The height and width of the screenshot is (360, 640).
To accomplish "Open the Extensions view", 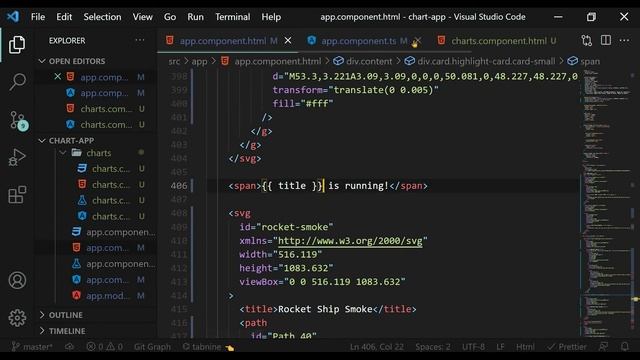I will coord(17,195).
